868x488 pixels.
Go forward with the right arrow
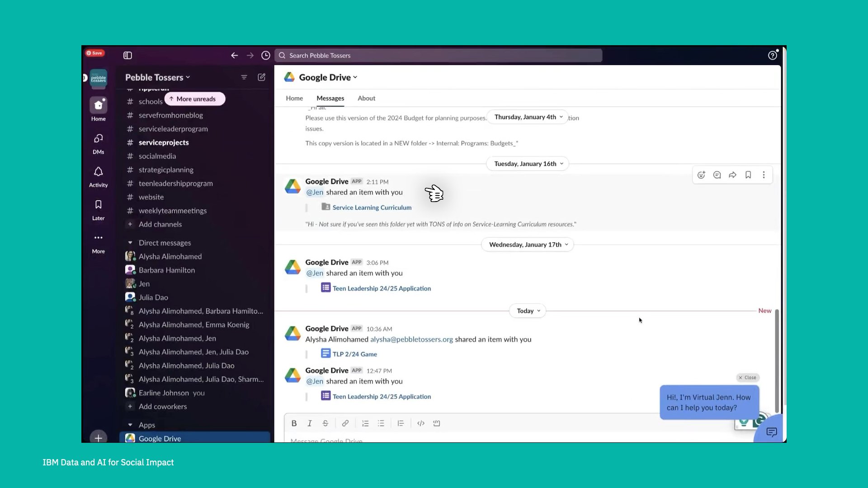coord(250,55)
